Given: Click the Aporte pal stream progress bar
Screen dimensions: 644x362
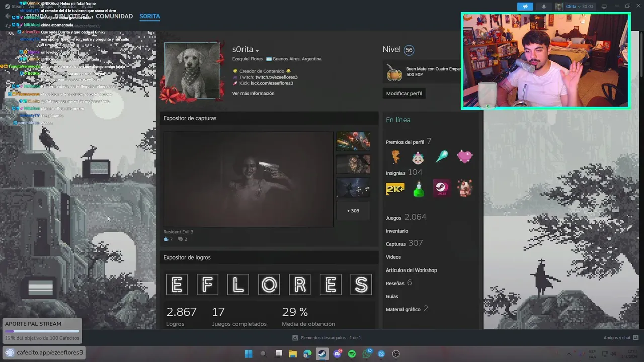Looking at the screenshot, I should click(x=42, y=331).
